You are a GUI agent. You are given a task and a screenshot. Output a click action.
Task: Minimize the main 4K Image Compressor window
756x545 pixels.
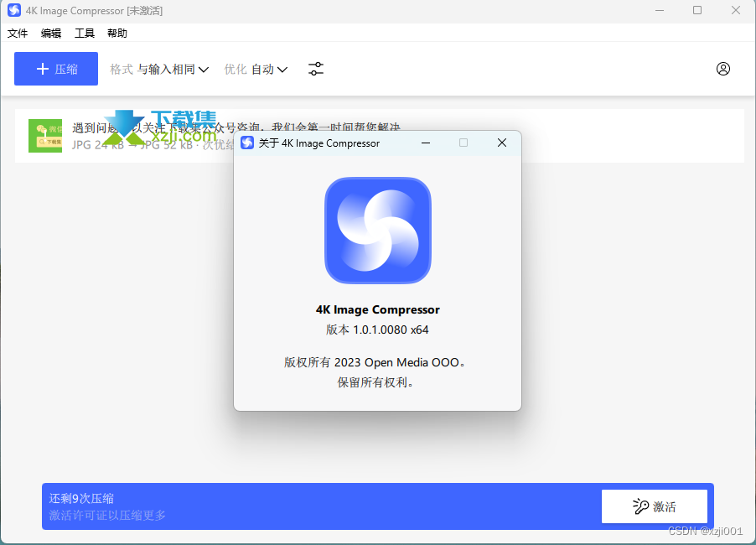pos(660,10)
